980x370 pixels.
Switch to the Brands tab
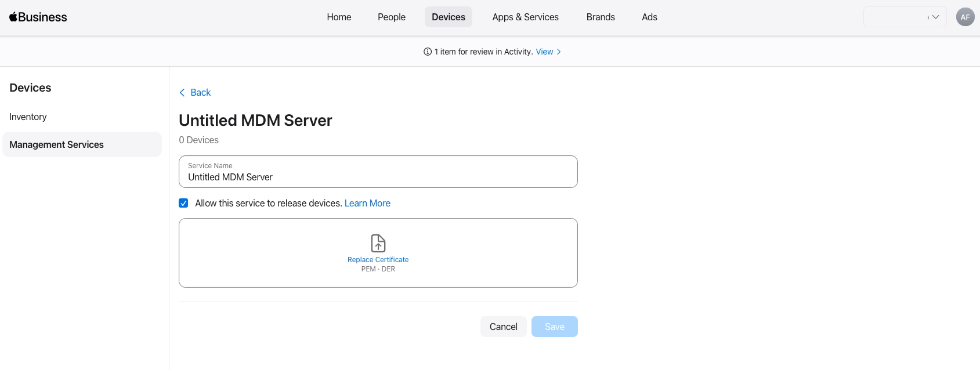coord(601,17)
